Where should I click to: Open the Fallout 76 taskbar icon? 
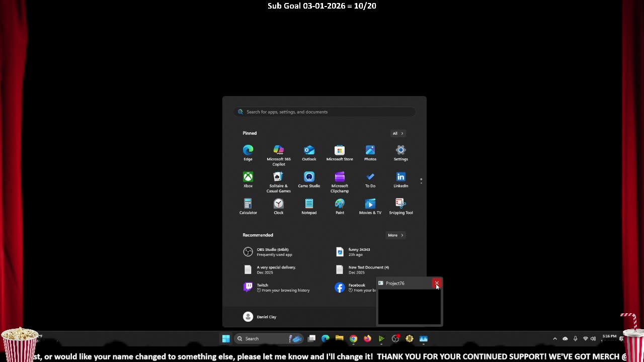(x=410, y=338)
